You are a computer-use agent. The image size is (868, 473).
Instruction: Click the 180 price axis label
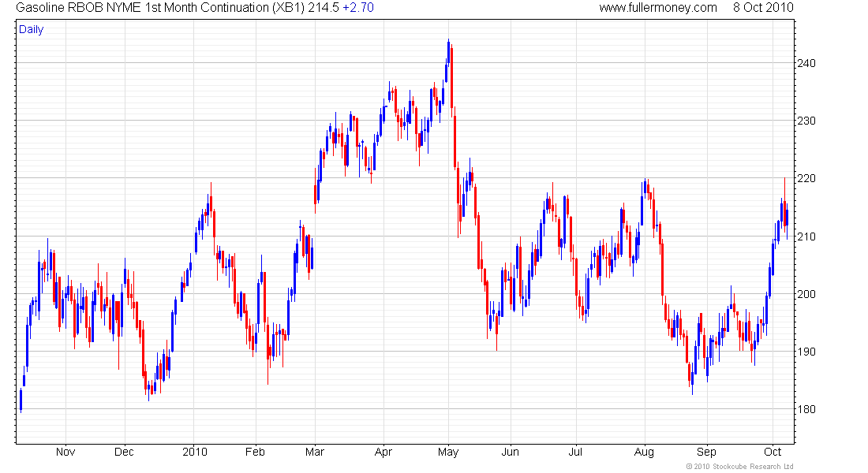tap(806, 409)
